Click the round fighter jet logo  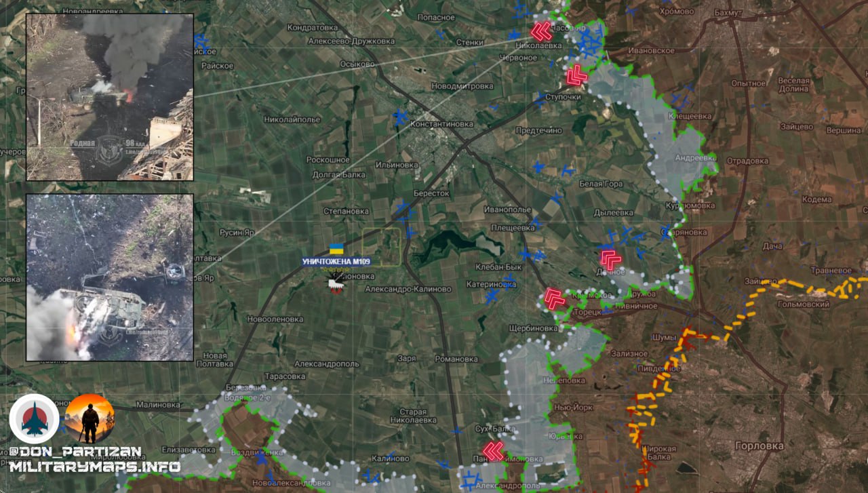[x=34, y=419]
